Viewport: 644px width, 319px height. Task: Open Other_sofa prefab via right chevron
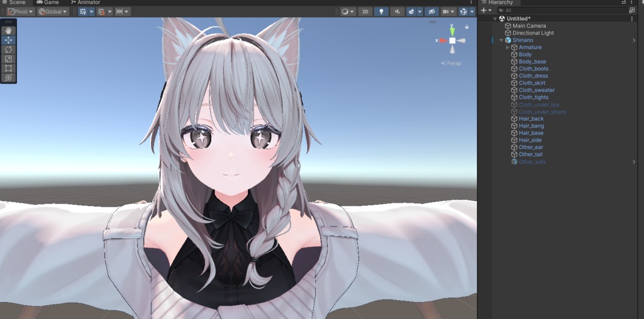tap(634, 161)
